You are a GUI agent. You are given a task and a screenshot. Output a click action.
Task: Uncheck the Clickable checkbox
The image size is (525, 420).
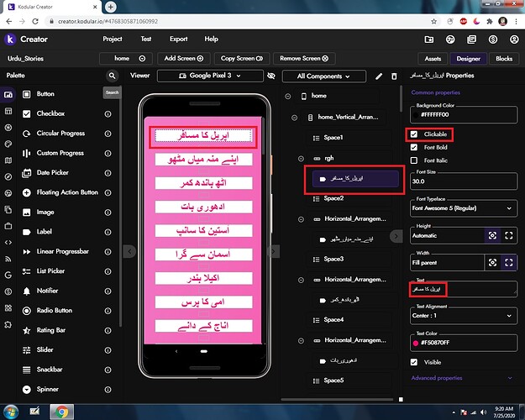[413, 134]
